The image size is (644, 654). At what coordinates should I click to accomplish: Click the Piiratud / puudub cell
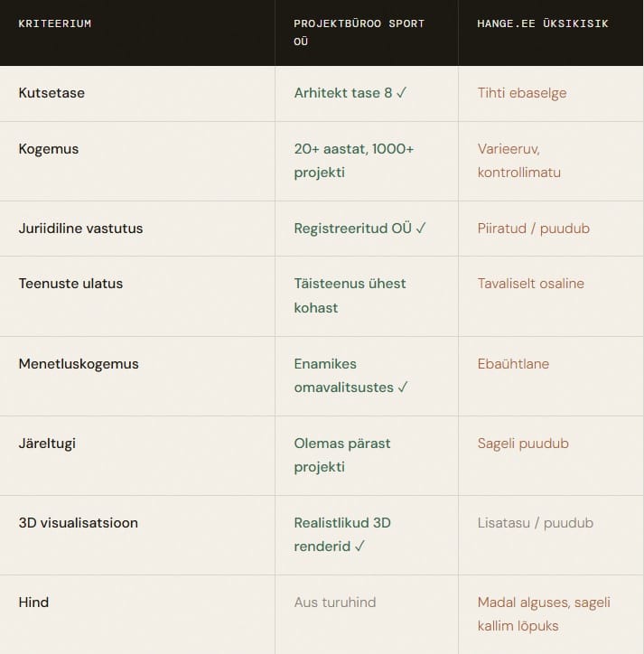coord(534,229)
